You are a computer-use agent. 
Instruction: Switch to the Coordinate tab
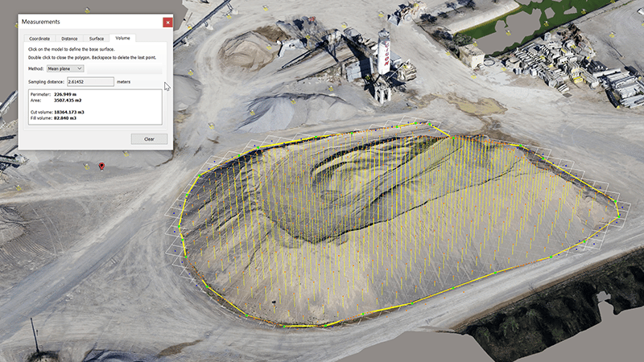point(39,39)
